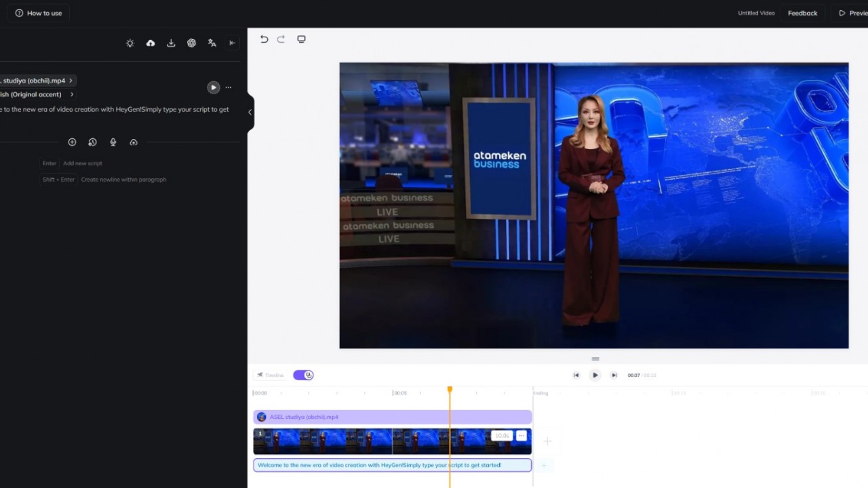Image resolution: width=868 pixels, height=488 pixels.
Task: Click the upload audio icon under script
Action: click(134, 142)
